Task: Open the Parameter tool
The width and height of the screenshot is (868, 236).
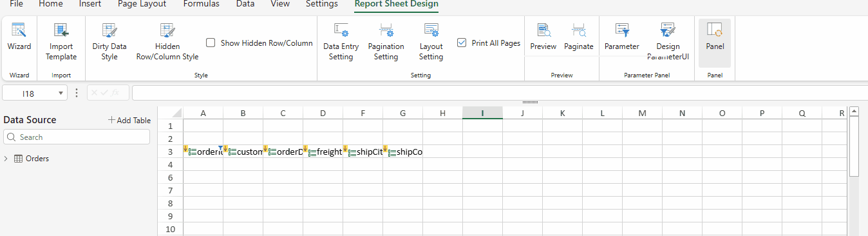Action: [x=622, y=37]
